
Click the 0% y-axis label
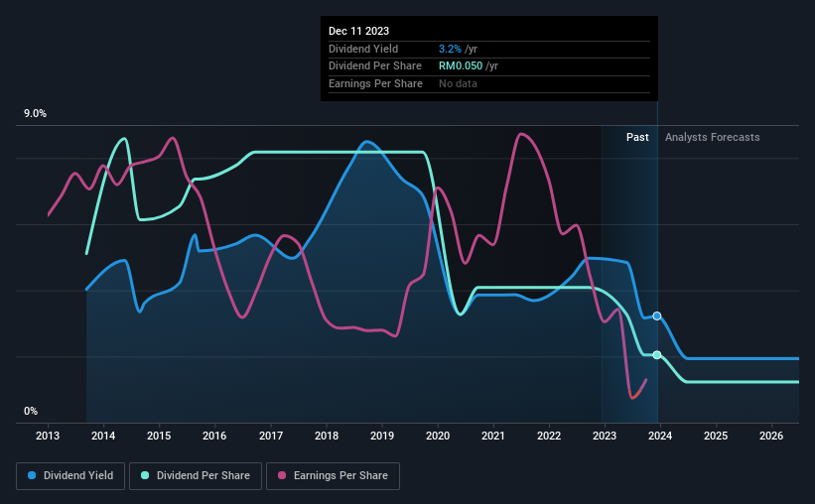[31, 411]
